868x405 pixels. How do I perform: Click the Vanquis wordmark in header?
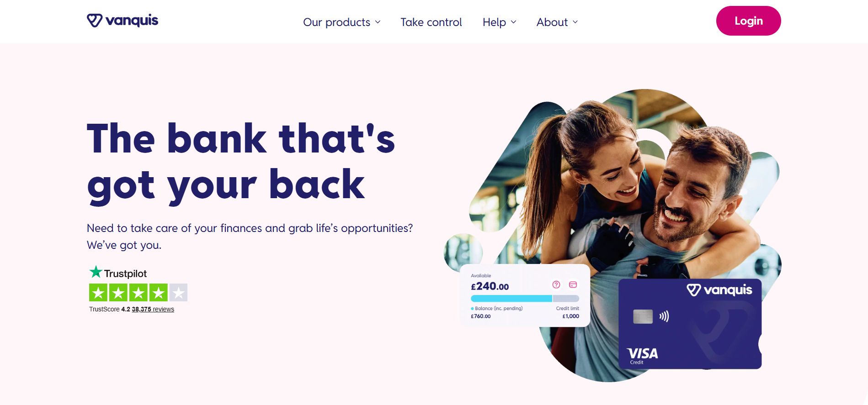[x=132, y=21]
